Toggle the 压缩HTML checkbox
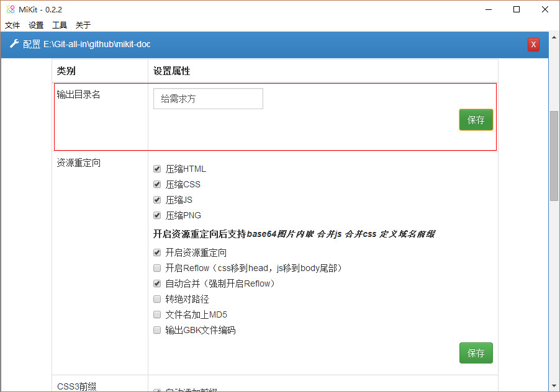Screen dimensions: 560x392 [157, 169]
